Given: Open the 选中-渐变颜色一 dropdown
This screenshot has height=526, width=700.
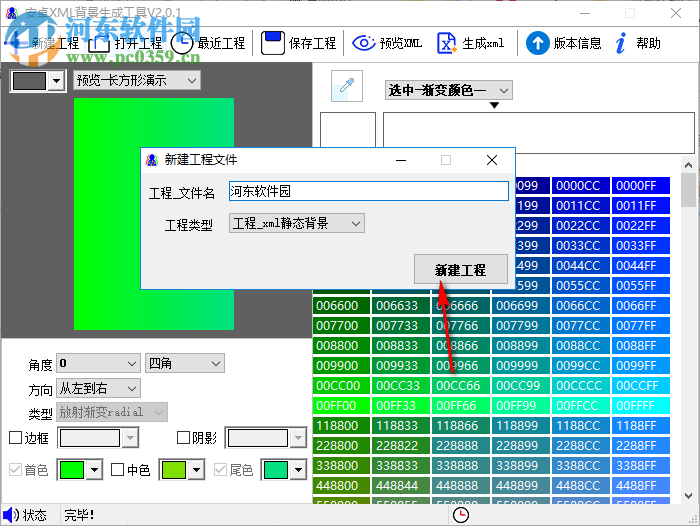Looking at the screenshot, I should pos(449,91).
